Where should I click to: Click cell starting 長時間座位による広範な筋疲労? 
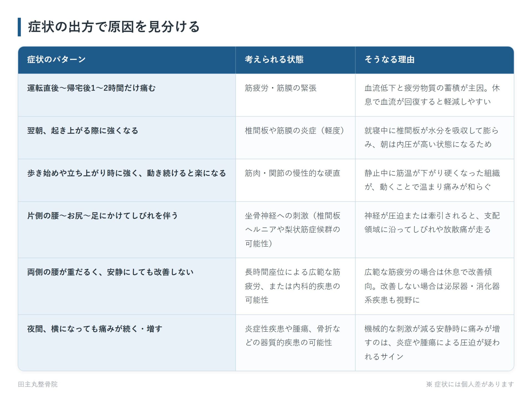tap(295, 286)
